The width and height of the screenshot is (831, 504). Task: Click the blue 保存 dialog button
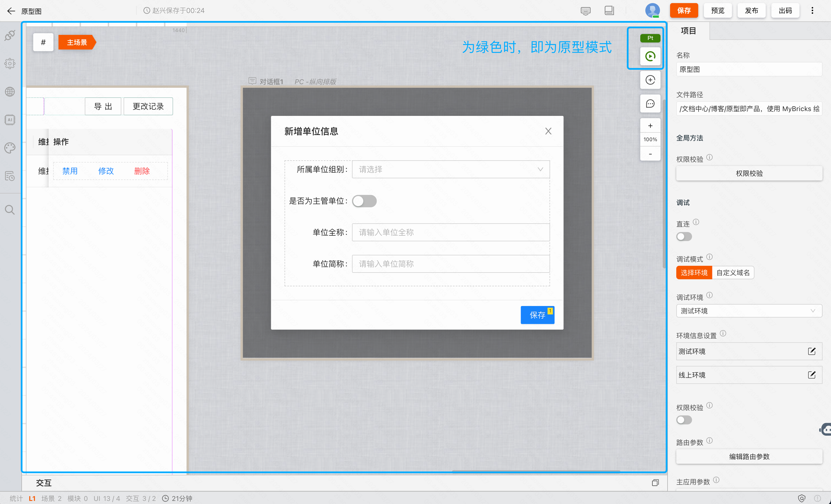537,315
